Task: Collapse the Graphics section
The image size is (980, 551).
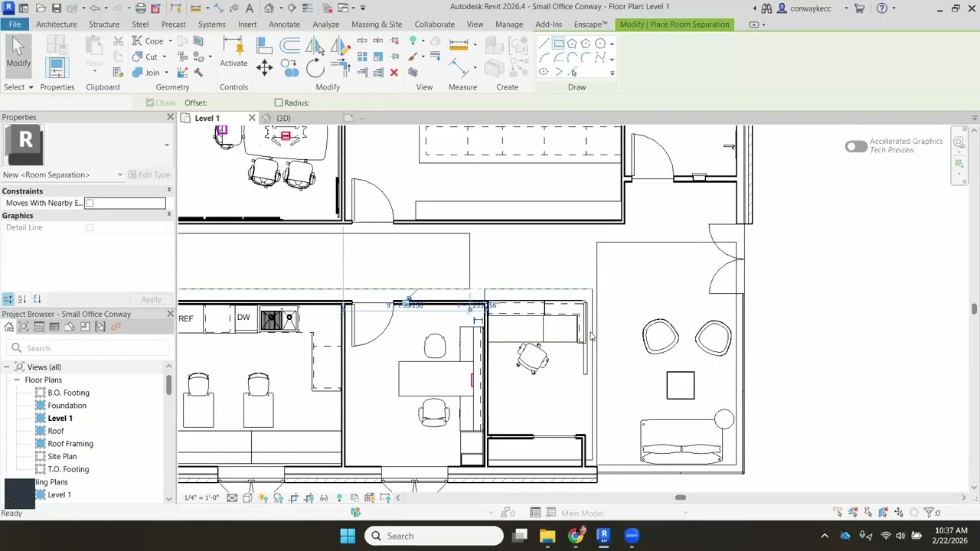Action: pos(168,215)
